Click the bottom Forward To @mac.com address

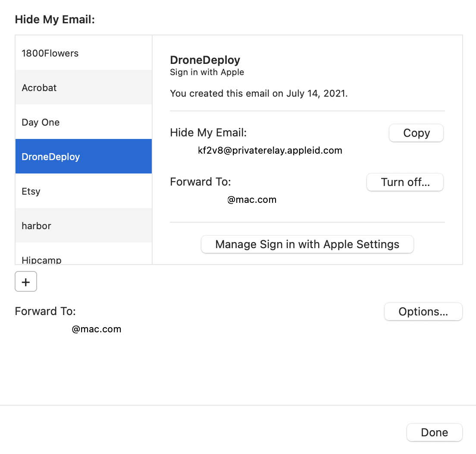[97, 329]
